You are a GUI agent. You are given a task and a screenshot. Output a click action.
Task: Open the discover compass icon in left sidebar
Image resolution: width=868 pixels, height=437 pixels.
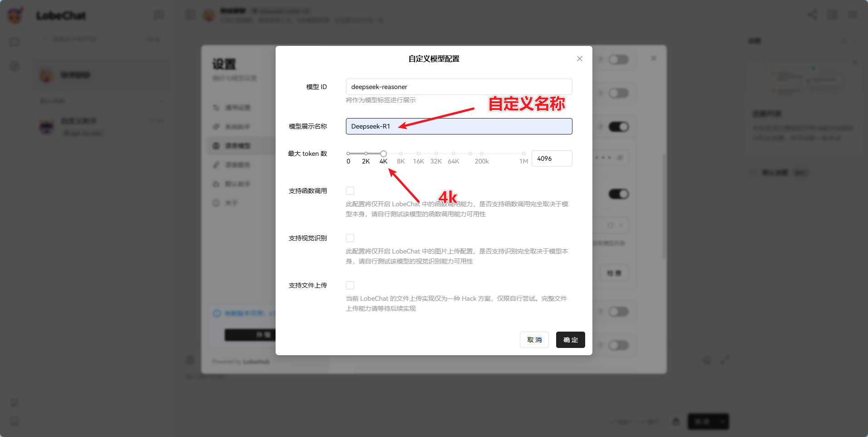point(15,66)
